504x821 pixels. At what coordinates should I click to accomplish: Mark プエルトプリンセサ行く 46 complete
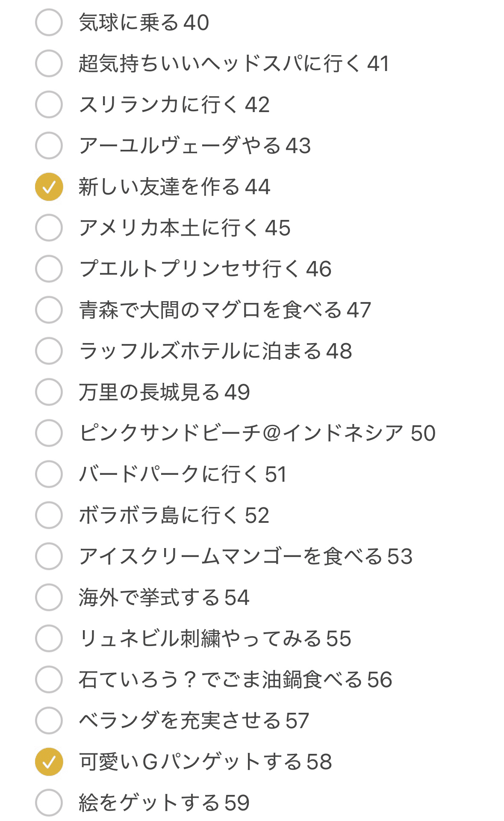[x=49, y=269]
